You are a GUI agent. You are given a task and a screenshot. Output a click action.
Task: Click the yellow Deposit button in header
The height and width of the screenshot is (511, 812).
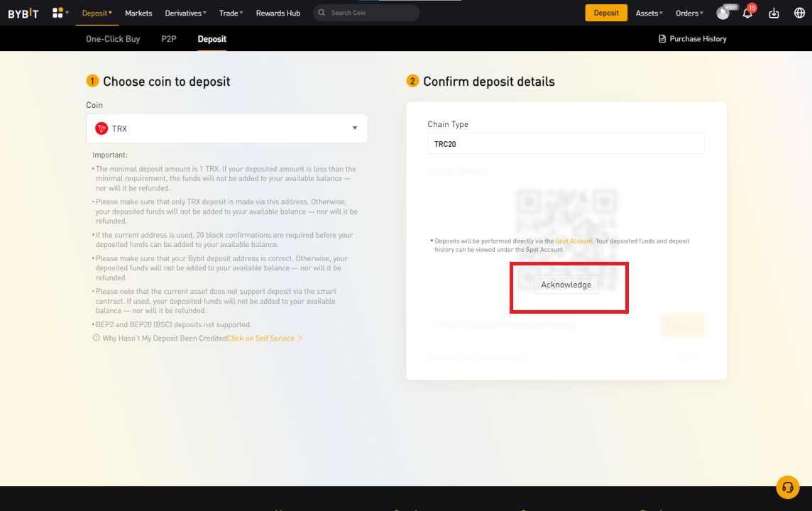(606, 13)
